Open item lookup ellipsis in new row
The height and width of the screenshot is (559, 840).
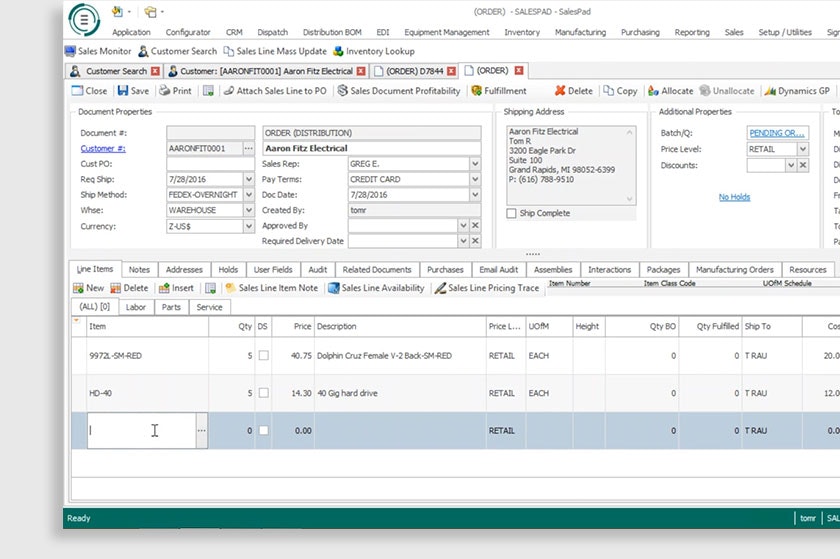coord(201,430)
